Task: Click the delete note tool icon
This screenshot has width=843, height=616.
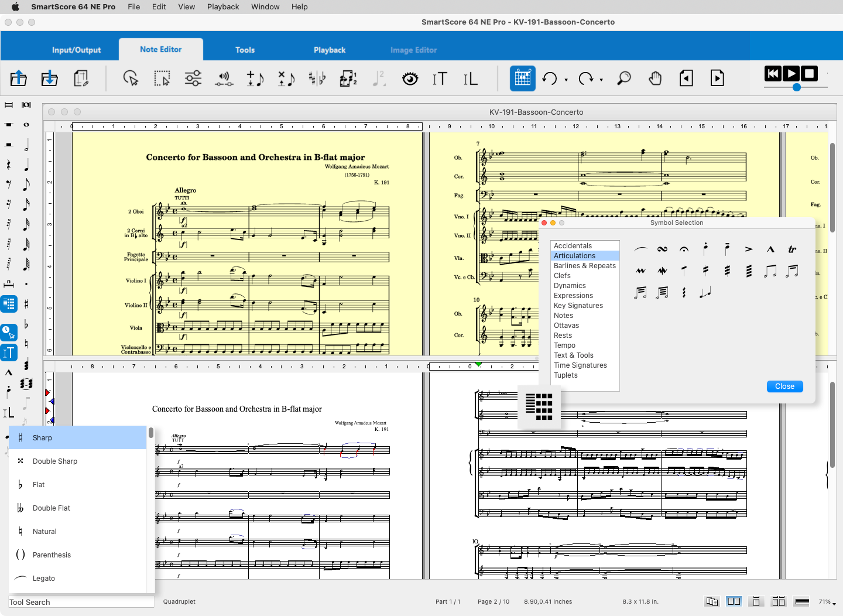Action: pyautogui.click(x=286, y=78)
